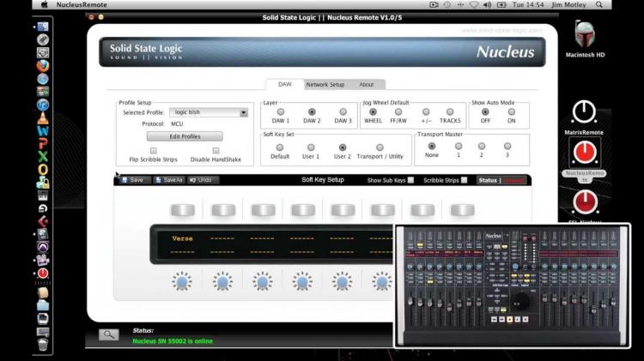Tick Scribble Strips checkbox in toolbar
The height and width of the screenshot is (361, 644).
[464, 180]
